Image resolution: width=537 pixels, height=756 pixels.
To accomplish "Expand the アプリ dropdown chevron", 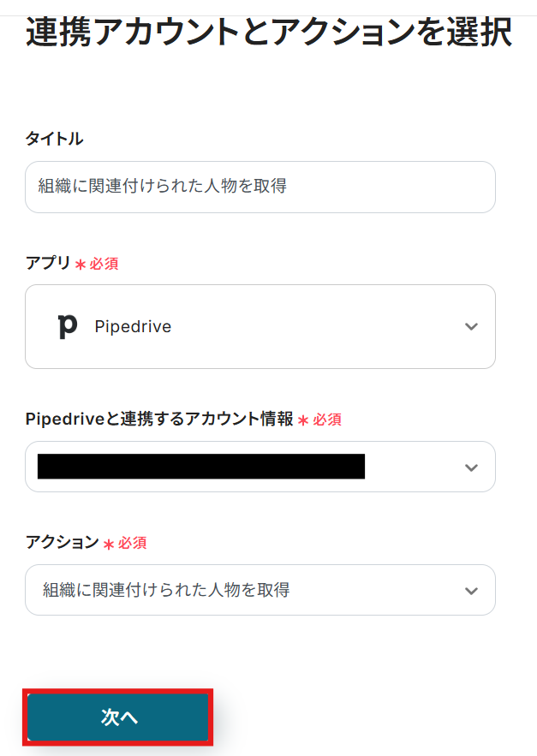I will point(470,326).
